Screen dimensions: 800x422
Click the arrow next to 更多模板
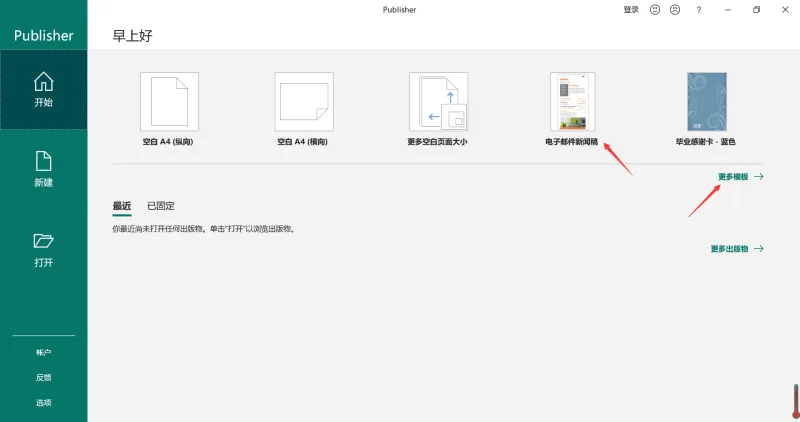coord(759,177)
